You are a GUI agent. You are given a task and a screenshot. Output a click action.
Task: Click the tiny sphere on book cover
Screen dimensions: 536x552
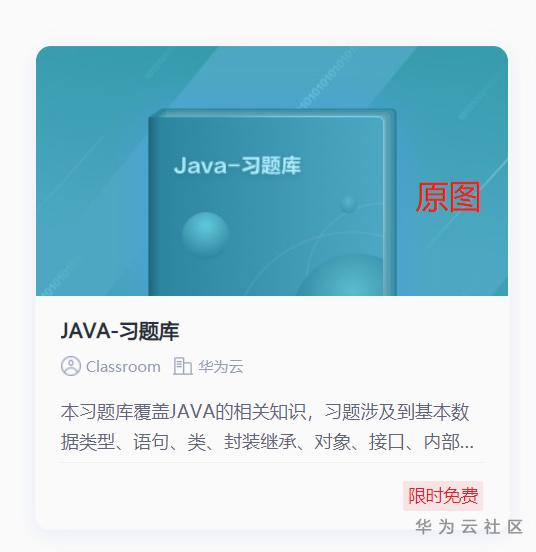tap(348, 203)
